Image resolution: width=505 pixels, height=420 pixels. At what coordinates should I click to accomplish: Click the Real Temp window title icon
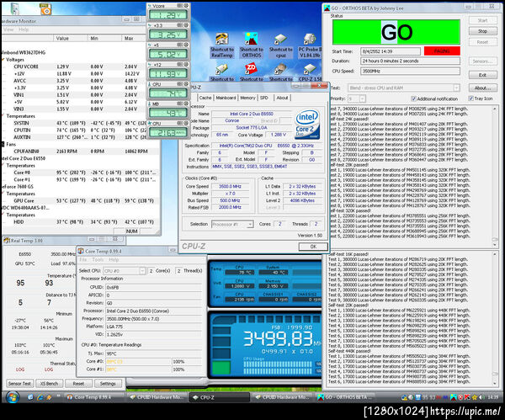pos(7,240)
